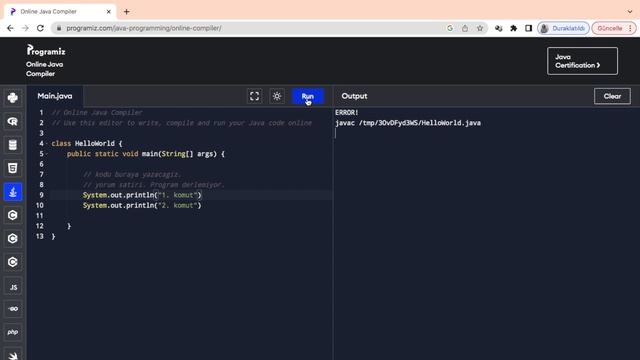Click line number 13 in the gutter

[x=40, y=236]
